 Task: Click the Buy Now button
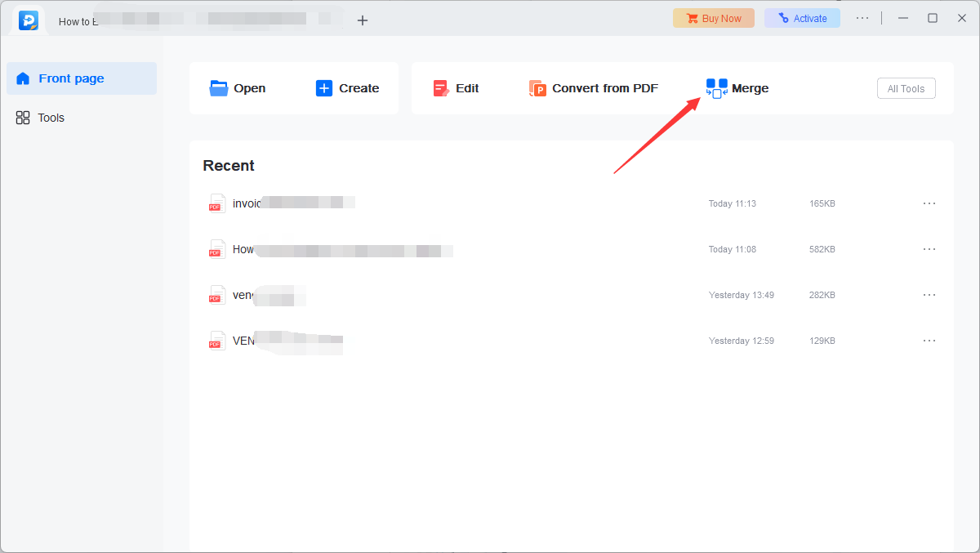pyautogui.click(x=714, y=18)
